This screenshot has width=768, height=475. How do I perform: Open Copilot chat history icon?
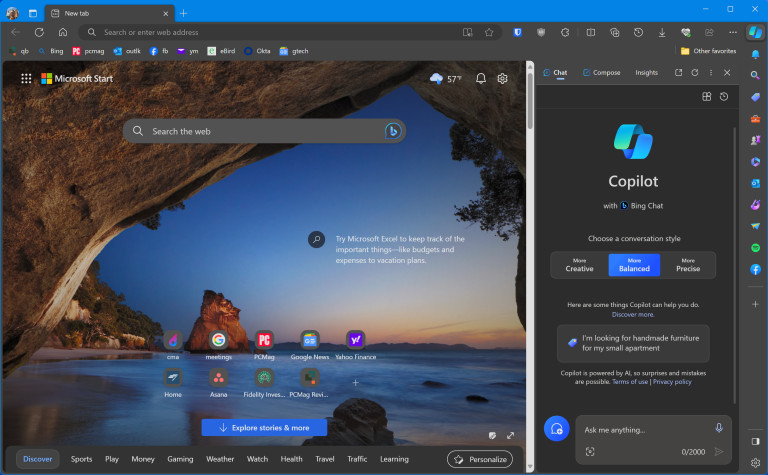pos(724,96)
